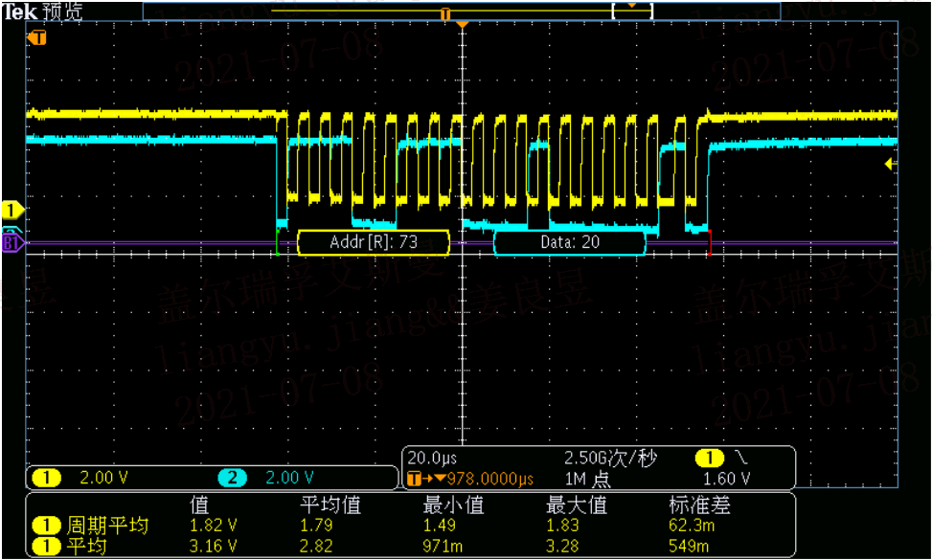Click the 1.49 minimum value
Viewport: 932px width, 560px height.
(440, 526)
